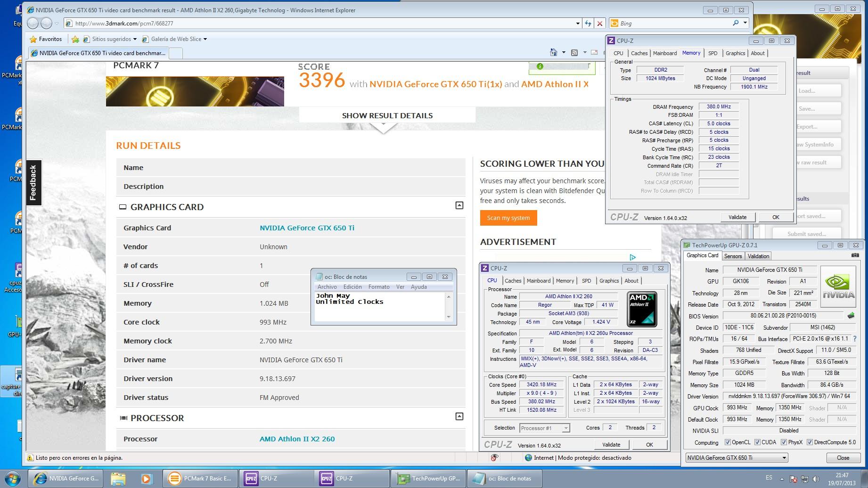Switch to SPD tab in top CPU-Z

(712, 53)
